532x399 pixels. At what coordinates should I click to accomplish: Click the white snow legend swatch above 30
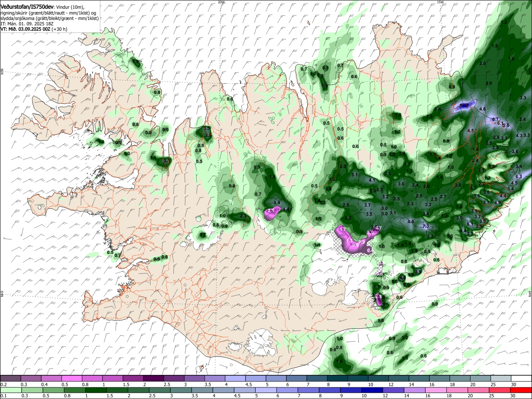click(521, 379)
